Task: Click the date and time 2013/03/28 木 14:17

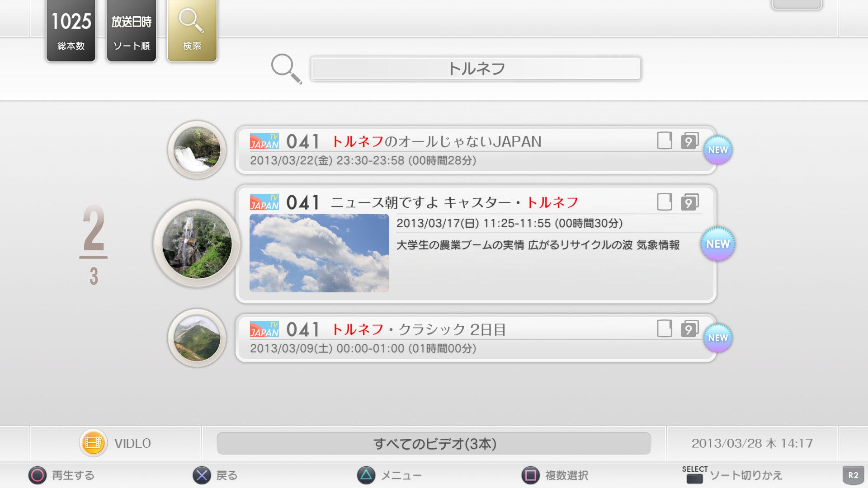Action: [752, 443]
